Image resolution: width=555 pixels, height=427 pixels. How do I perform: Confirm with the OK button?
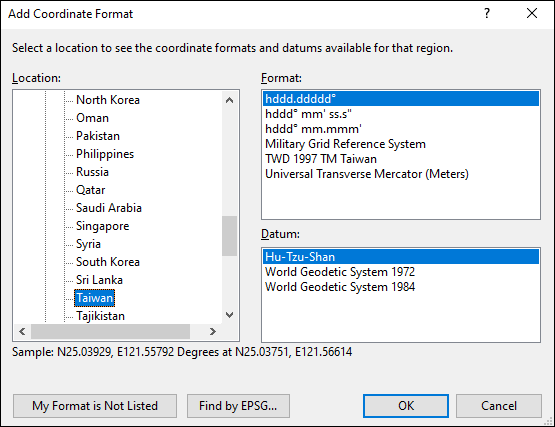[x=406, y=406]
